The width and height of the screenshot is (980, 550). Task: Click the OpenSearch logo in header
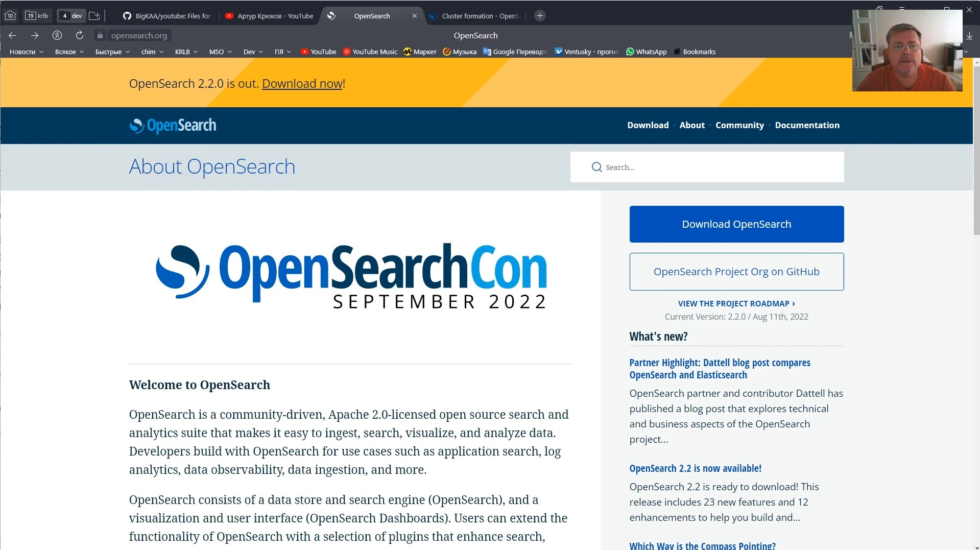pyautogui.click(x=173, y=126)
